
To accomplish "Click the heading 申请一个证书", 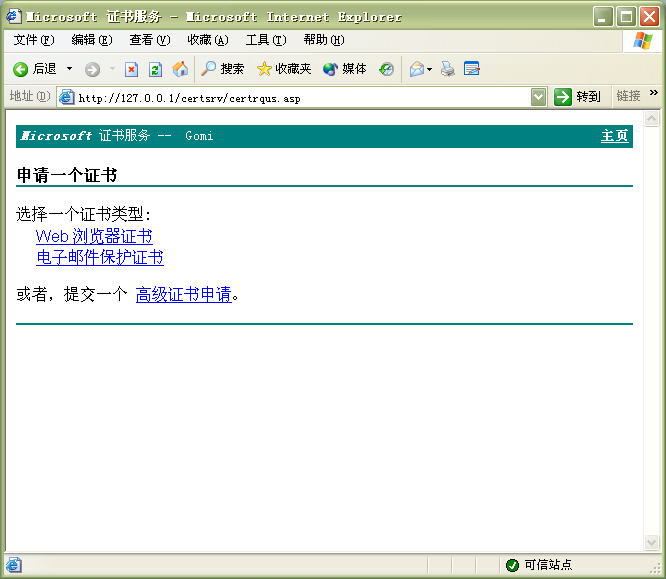I will [x=67, y=175].
